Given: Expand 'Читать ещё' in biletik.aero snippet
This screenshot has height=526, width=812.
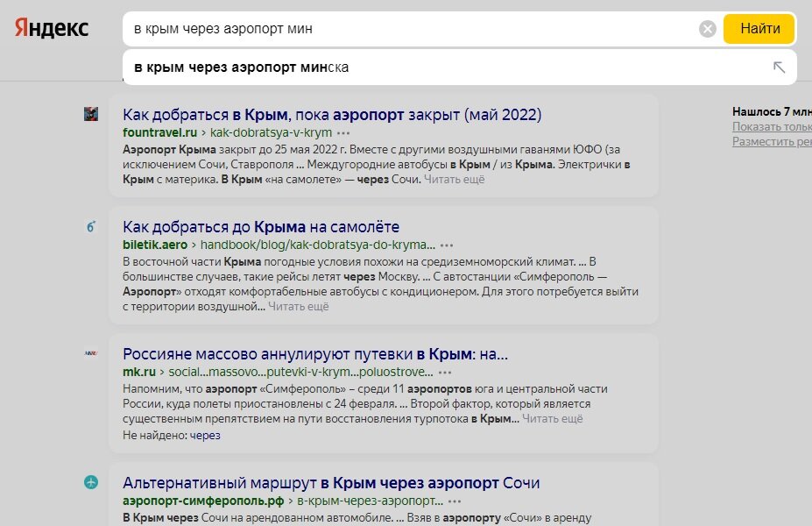Looking at the screenshot, I should pos(299,306).
